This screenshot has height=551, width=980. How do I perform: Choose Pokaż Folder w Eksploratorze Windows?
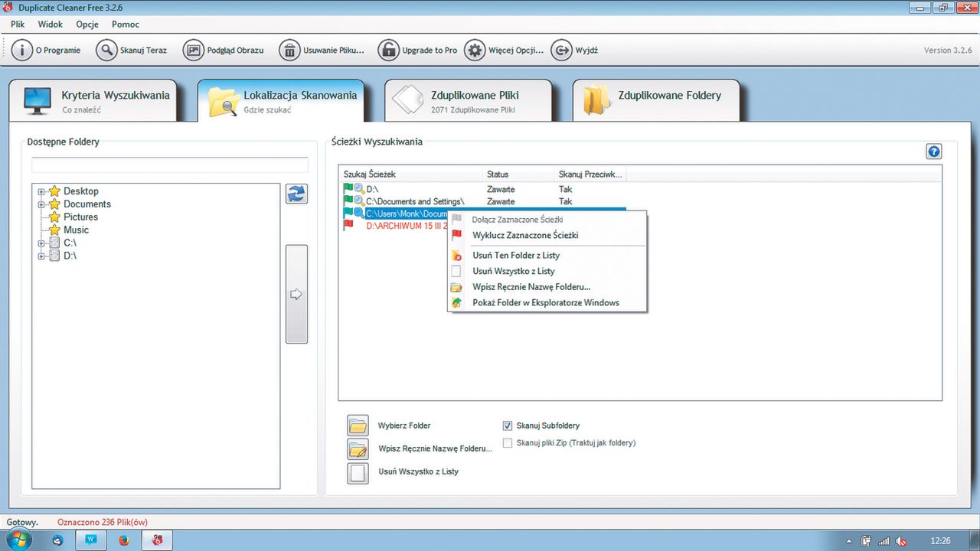547,303
